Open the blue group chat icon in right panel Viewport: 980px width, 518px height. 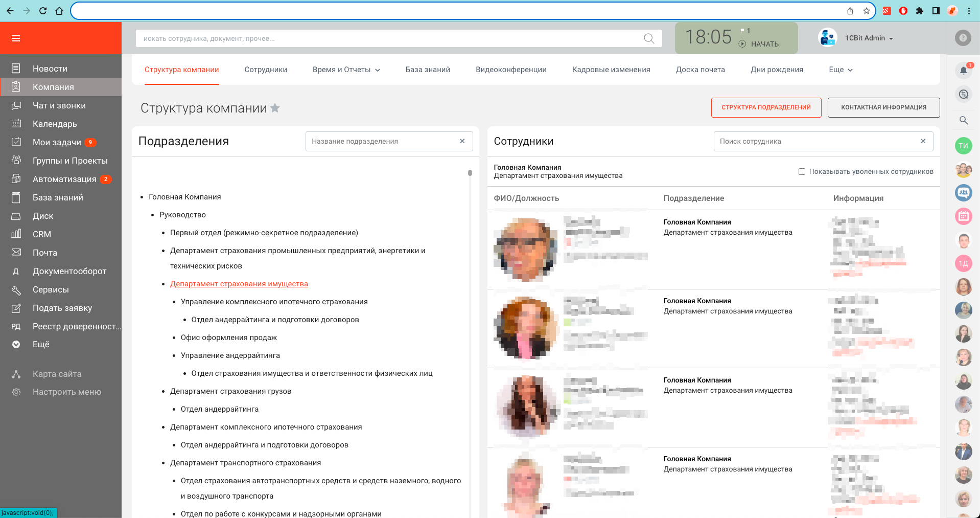click(x=964, y=193)
